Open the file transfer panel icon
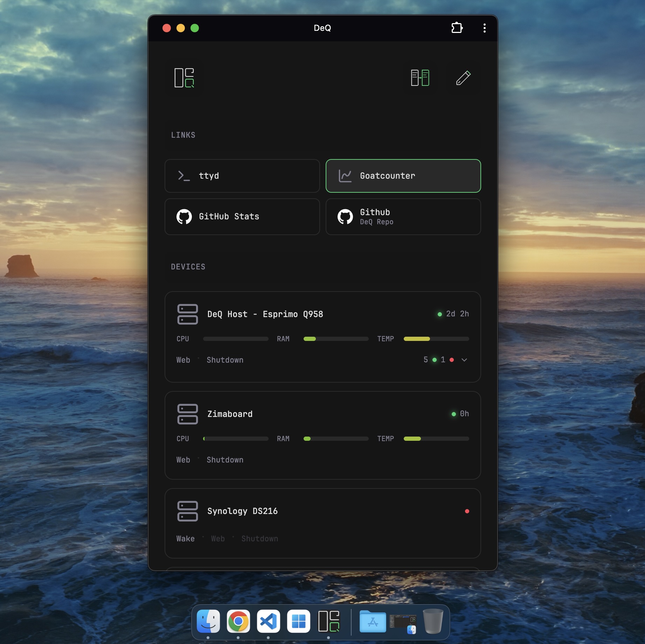This screenshot has height=644, width=645. (x=420, y=78)
